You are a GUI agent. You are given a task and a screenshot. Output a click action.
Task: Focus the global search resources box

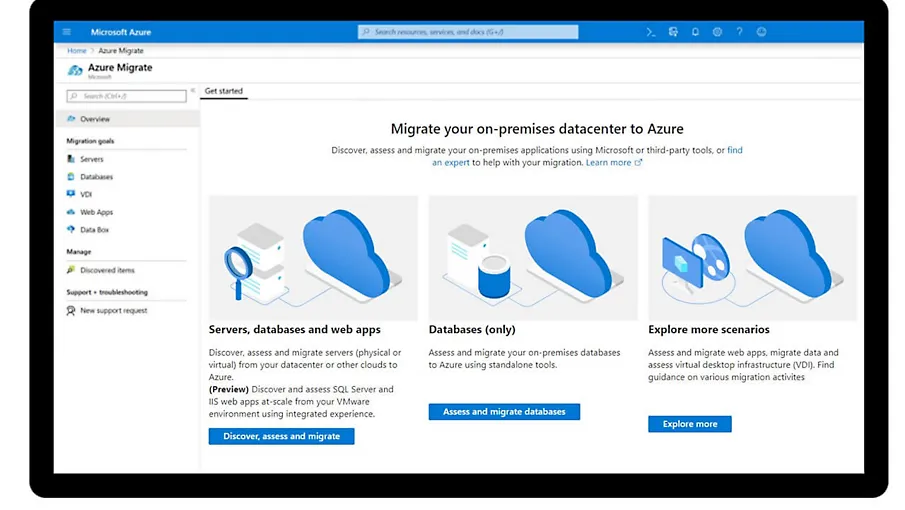coord(468,32)
